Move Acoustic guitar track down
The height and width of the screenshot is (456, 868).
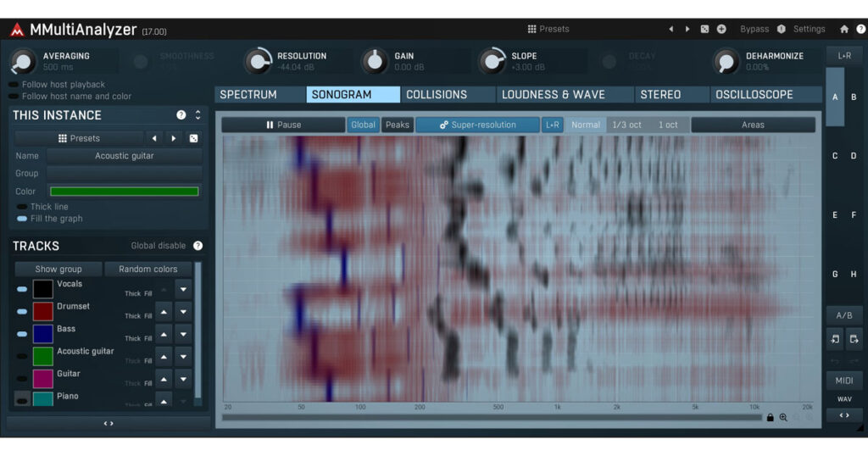point(183,357)
